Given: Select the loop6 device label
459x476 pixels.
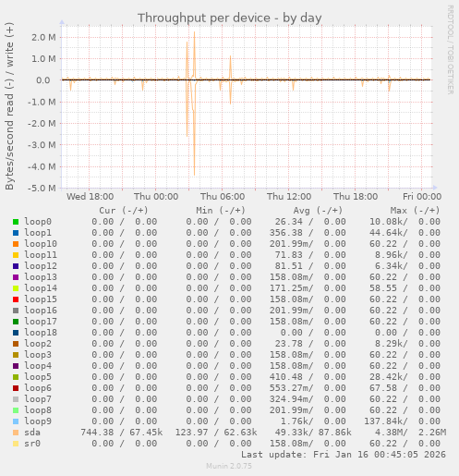Looking at the screenshot, I should pos(38,388).
